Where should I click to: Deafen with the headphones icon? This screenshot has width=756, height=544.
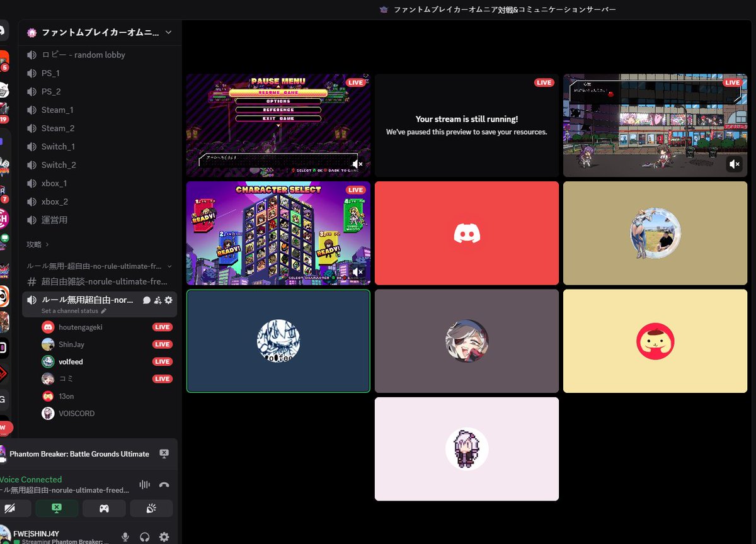point(145,537)
